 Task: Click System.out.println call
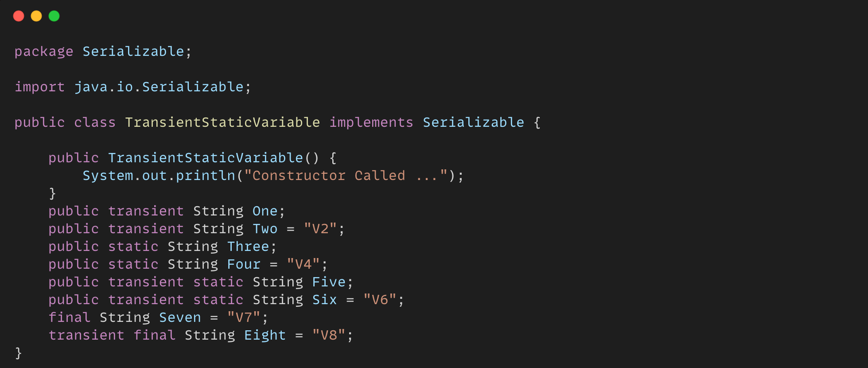(x=159, y=176)
